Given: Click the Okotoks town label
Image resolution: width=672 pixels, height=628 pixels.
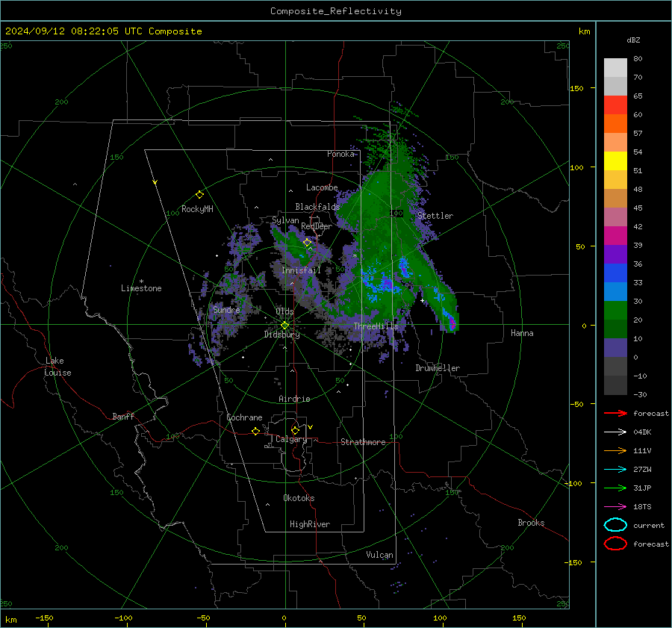Looking at the screenshot, I should 299,498.
